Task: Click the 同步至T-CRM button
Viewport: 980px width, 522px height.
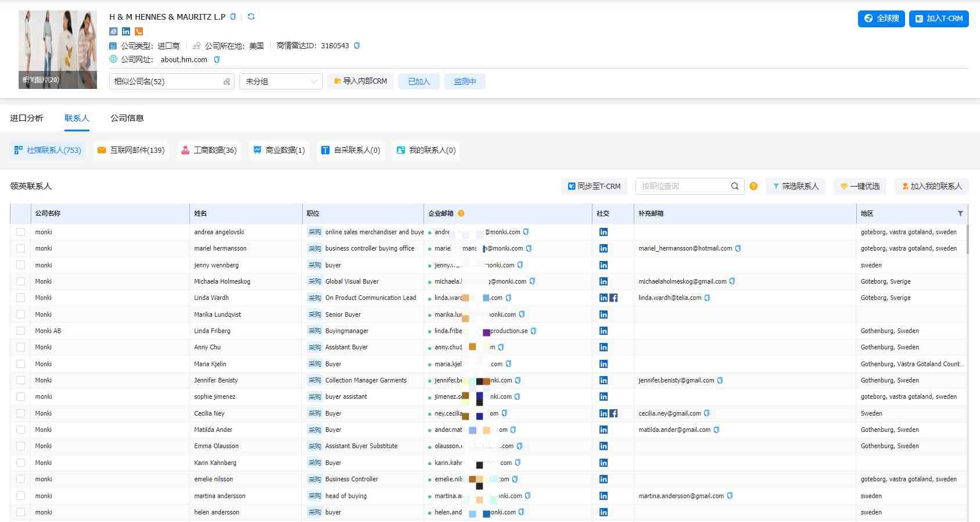Action: tap(594, 186)
